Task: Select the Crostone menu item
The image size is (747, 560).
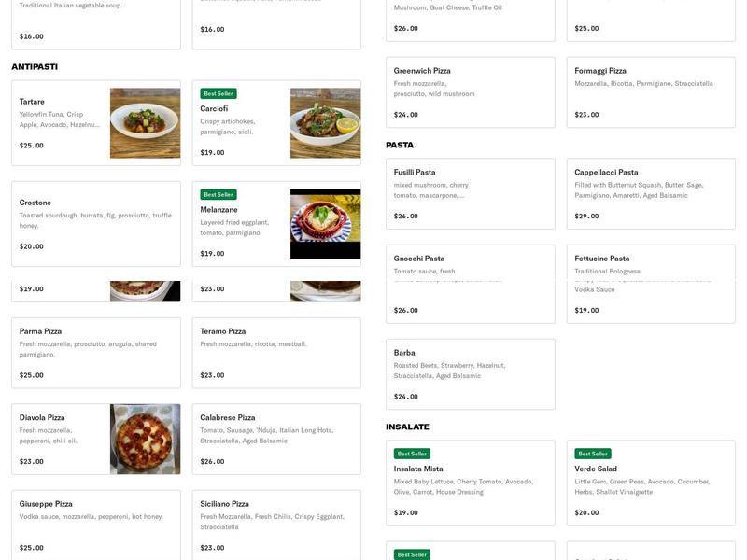Action: pos(95,224)
